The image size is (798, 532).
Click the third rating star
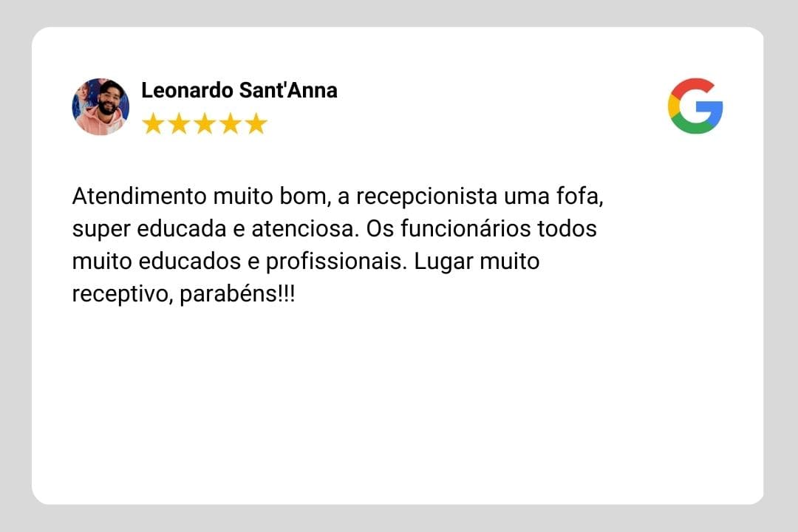(x=205, y=123)
